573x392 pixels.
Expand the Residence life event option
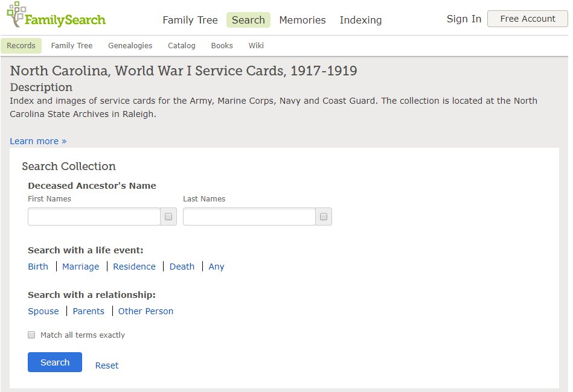click(x=134, y=267)
